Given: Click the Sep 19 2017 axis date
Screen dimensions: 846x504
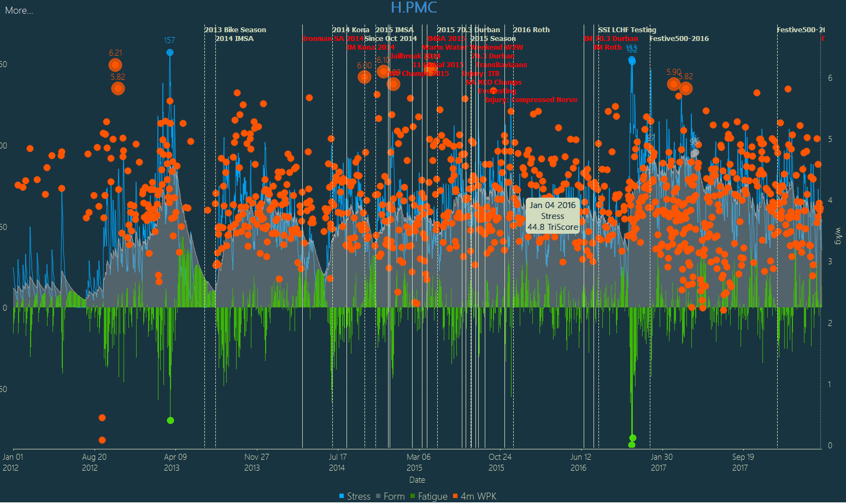Looking at the screenshot, I should 743,462.
